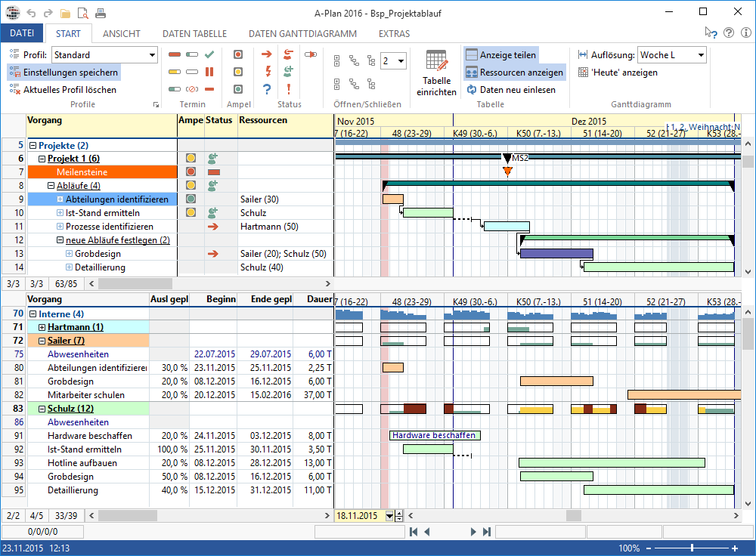Image resolution: width=756 pixels, height=556 pixels.
Task: Click bottom-row double plus-box icon in Öffnen/Schließen
Action: (x=336, y=85)
